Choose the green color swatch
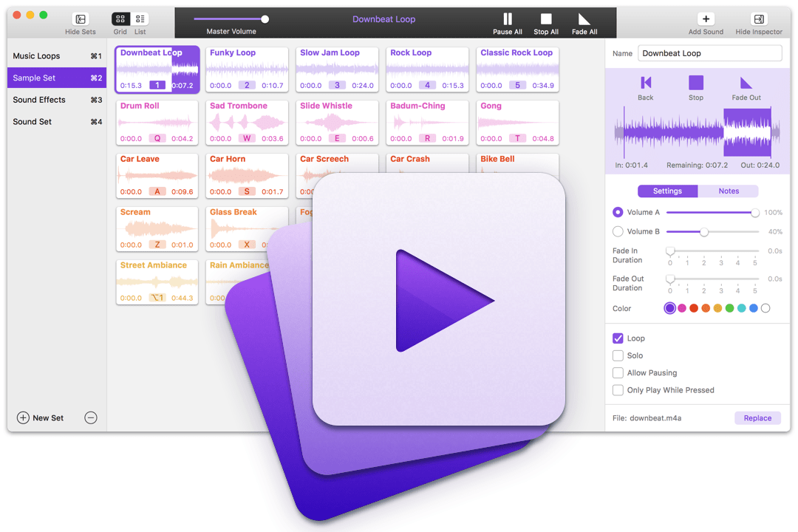The width and height of the screenshot is (798, 532). point(730,308)
